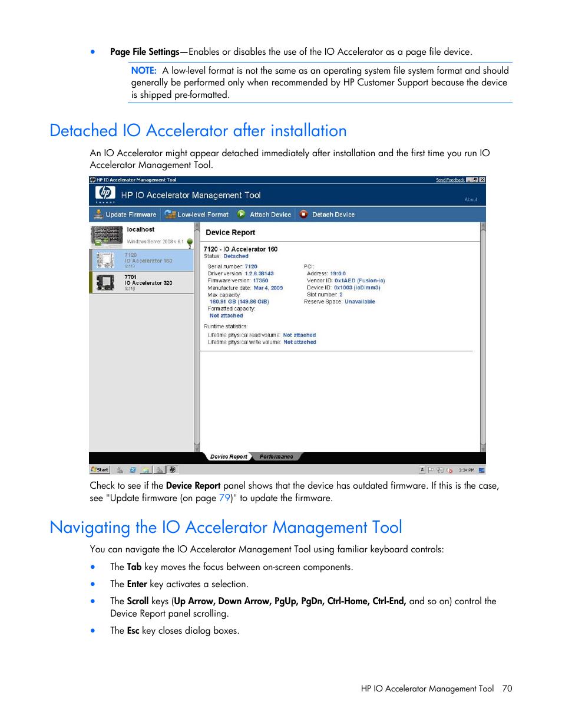562x728 pixels.
Task: Click the scroll-down arrow of report scrollbar
Action: (x=483, y=449)
